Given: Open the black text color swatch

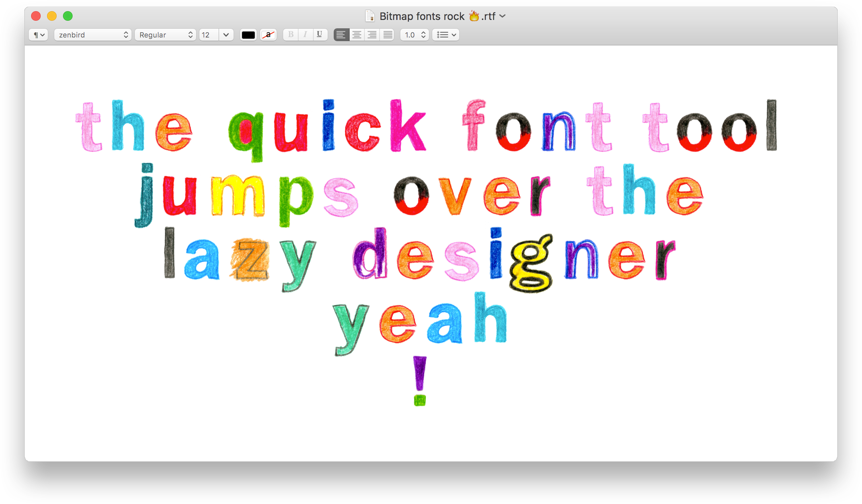Looking at the screenshot, I should point(248,35).
